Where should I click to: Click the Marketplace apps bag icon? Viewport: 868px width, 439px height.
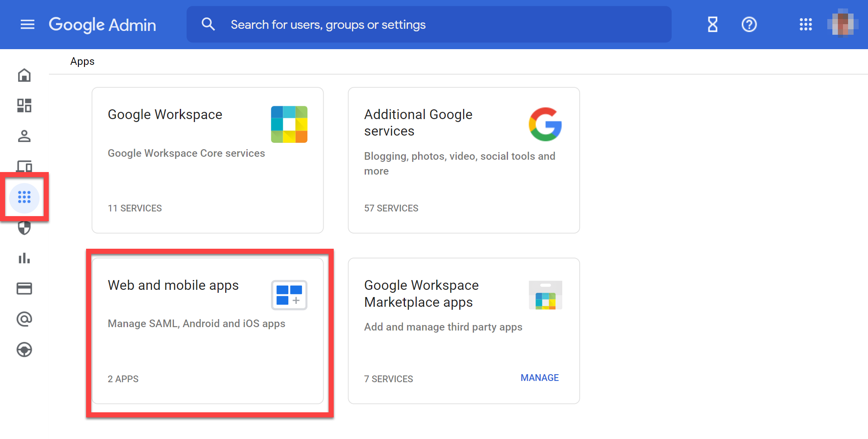[x=545, y=295]
